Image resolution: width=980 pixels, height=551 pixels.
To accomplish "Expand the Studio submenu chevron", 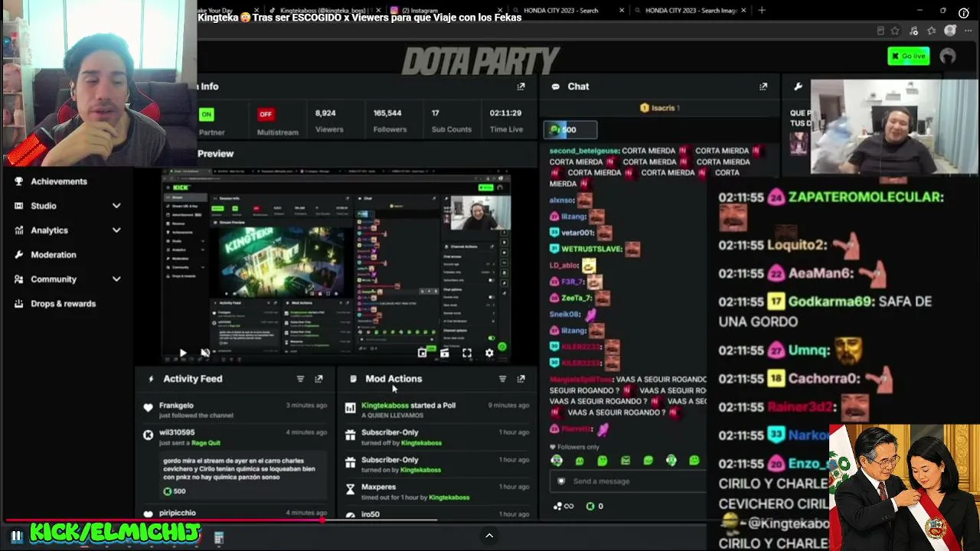I will pos(116,206).
